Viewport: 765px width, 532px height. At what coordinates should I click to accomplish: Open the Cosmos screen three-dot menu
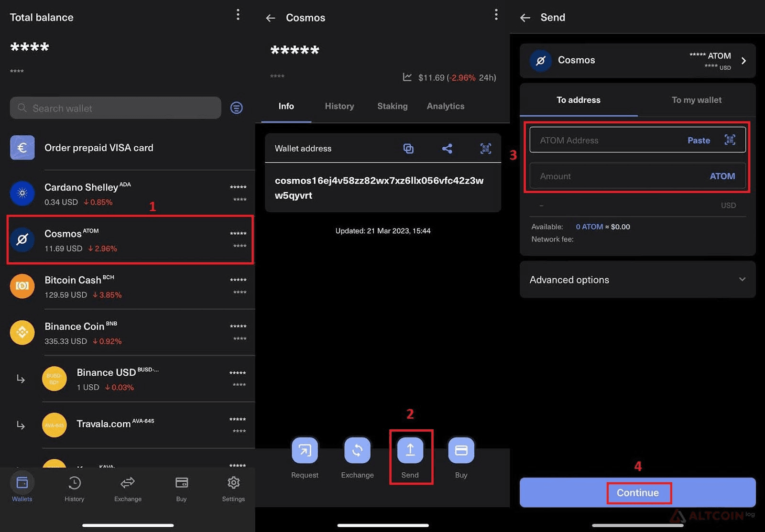pos(496,15)
